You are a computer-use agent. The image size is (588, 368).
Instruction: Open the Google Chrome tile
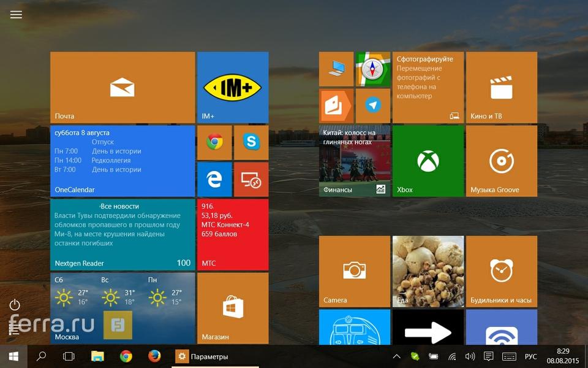pos(214,142)
